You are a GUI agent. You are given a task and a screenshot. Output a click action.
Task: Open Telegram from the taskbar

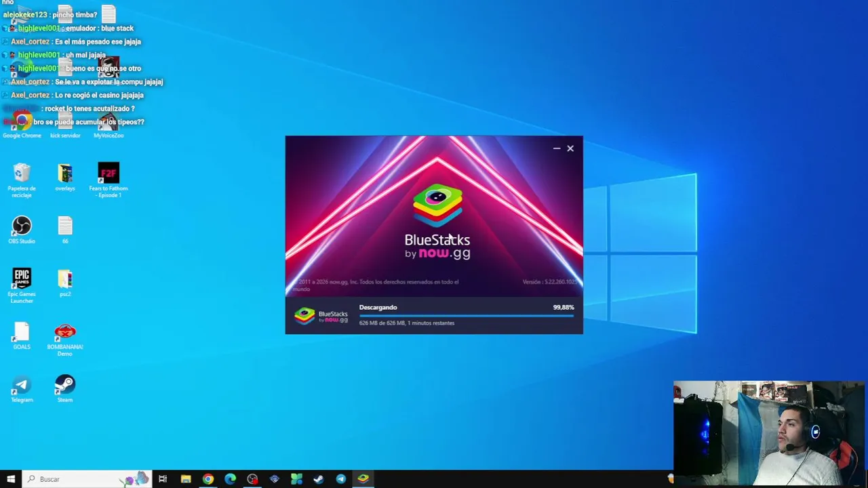pyautogui.click(x=340, y=479)
